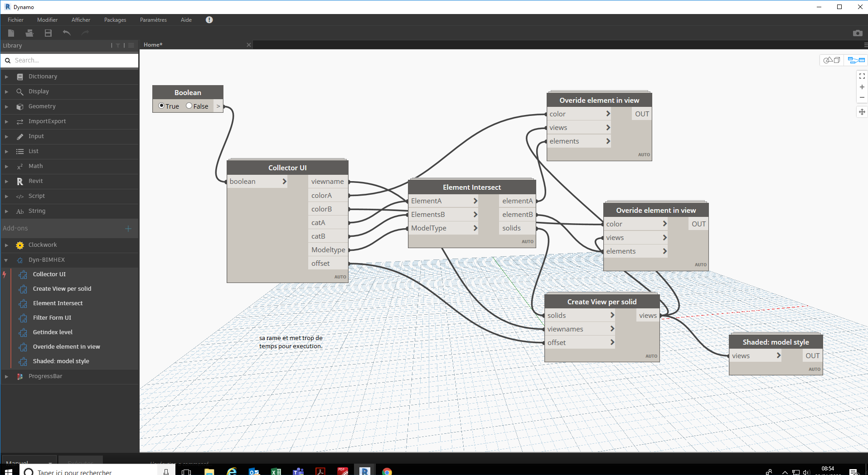Viewport: 868px width, 475px height.
Task: Click the zoom to fit icon
Action: tap(862, 76)
